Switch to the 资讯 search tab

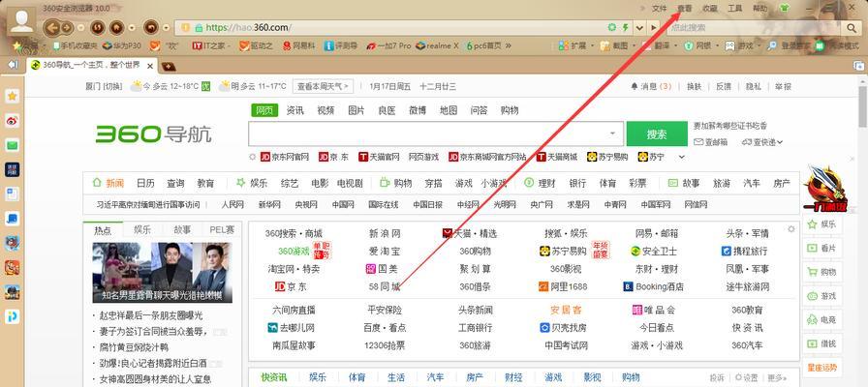click(295, 110)
